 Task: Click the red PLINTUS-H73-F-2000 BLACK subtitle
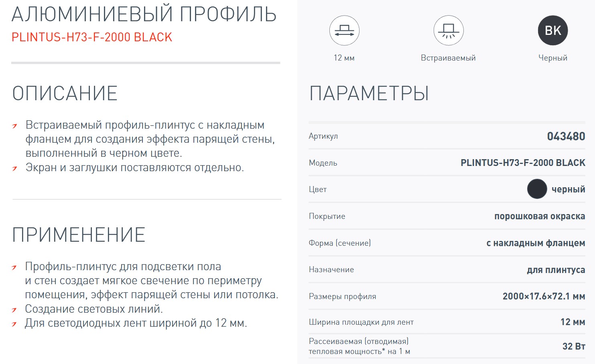92,37
